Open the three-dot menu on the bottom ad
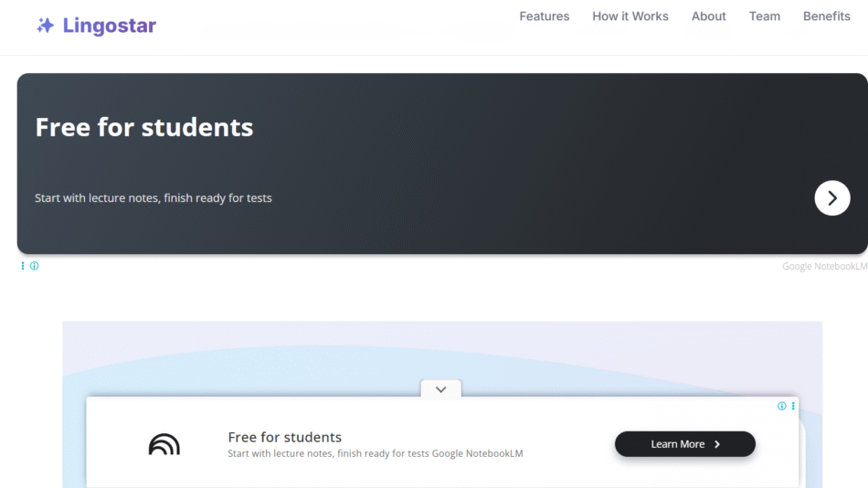Viewport: 868px width, 488px height. tap(793, 406)
